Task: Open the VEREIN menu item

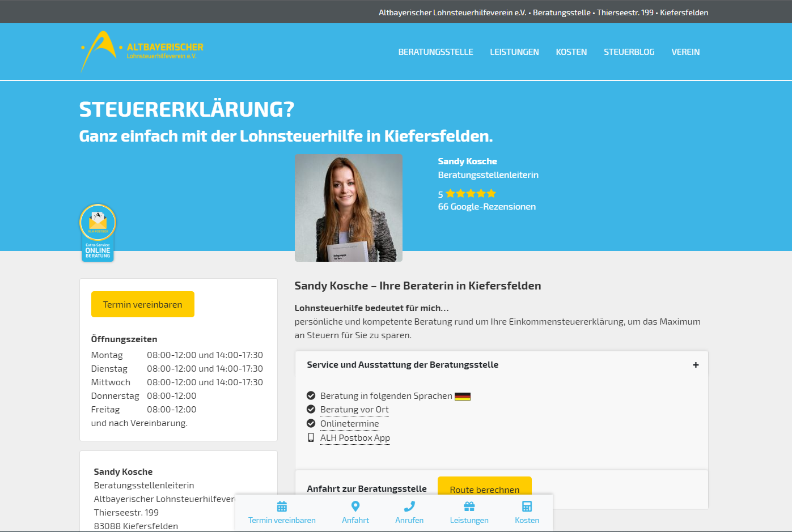Action: (686, 52)
